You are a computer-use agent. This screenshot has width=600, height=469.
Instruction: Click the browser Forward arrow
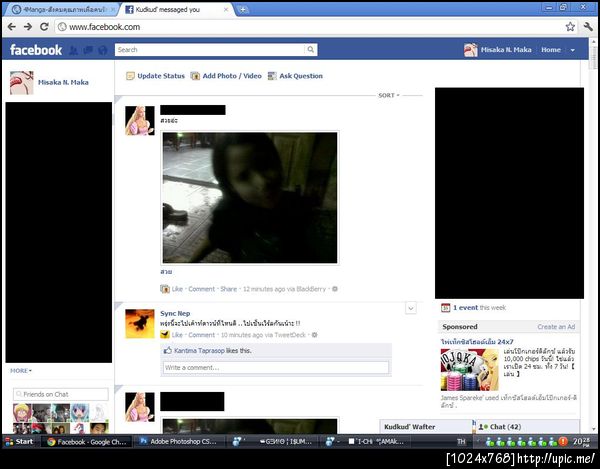[x=28, y=27]
